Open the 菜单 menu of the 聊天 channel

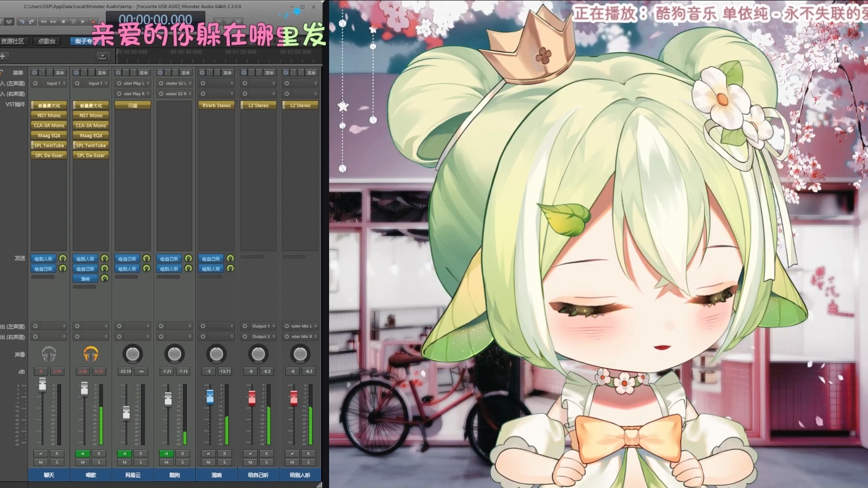tap(60, 72)
